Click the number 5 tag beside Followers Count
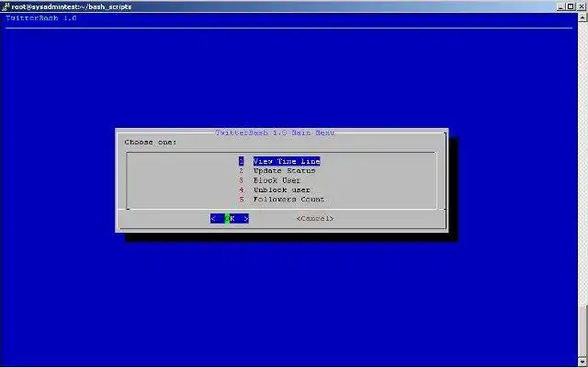This screenshot has height=368, width=588. coord(241,200)
